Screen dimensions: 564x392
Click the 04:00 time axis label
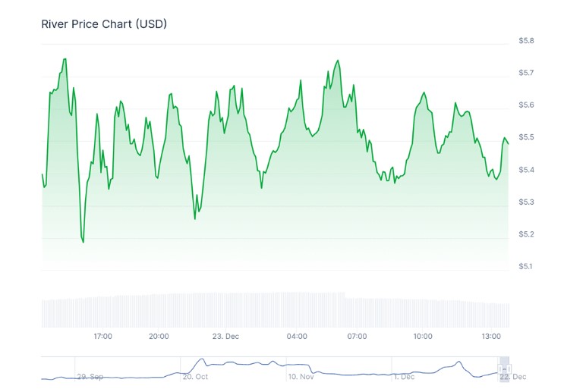click(x=297, y=336)
